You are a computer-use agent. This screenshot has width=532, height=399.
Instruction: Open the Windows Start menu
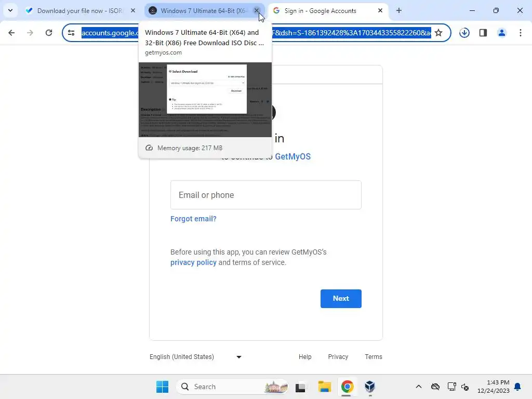tap(162, 387)
